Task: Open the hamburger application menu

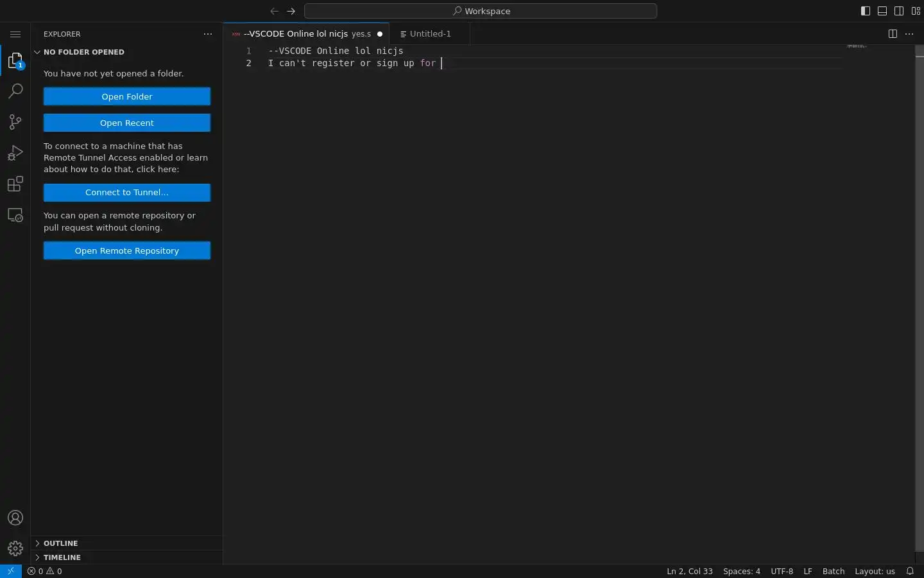Action: point(15,34)
